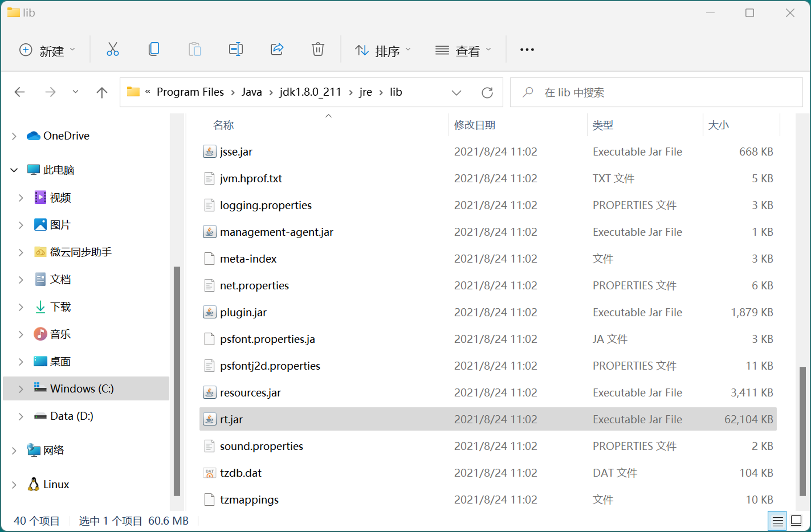Select 文档 in the navigation pane
Image resolution: width=811 pixels, height=532 pixels.
60,279
